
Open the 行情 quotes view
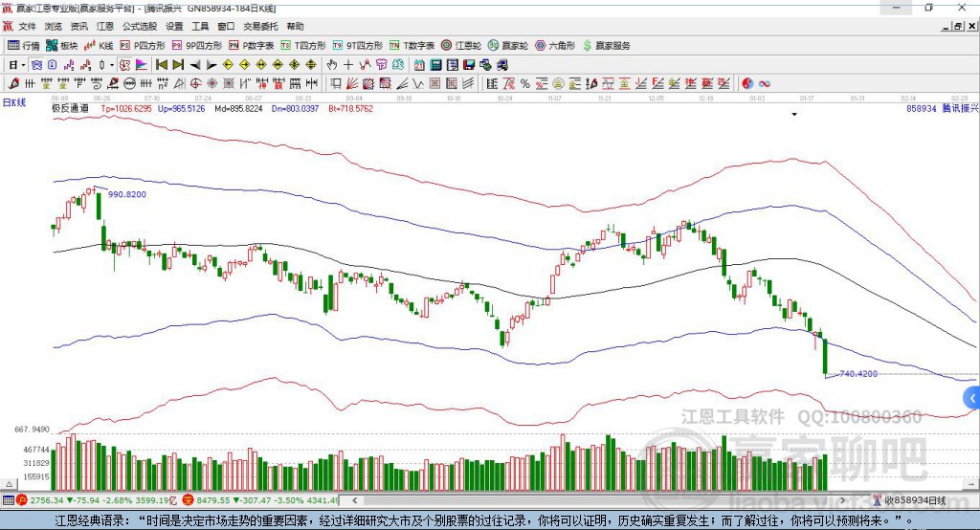(23, 46)
